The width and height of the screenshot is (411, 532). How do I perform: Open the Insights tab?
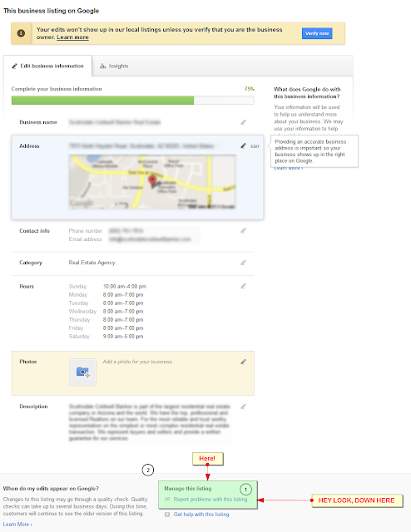[x=114, y=66]
